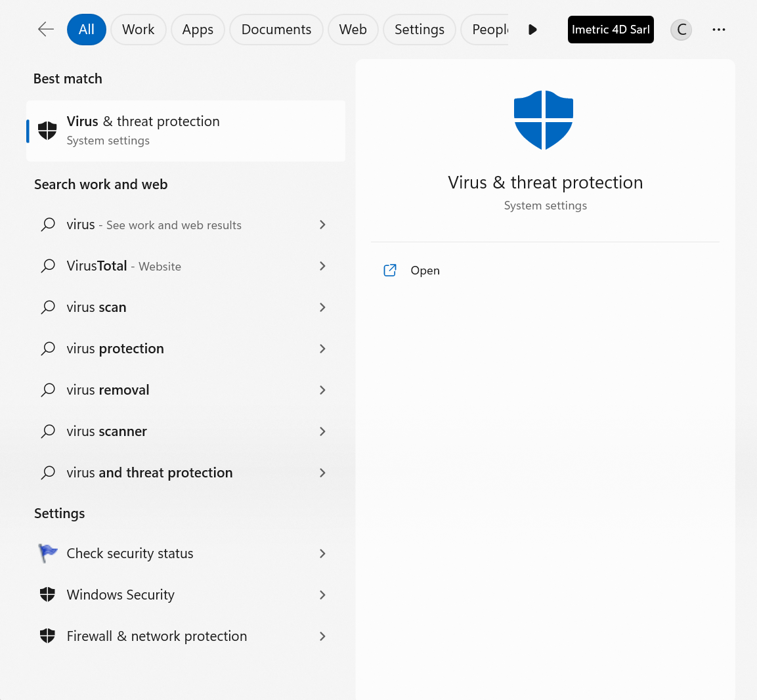Click the Firewall & network protection shield icon
This screenshot has width=757, height=700.
pos(47,636)
